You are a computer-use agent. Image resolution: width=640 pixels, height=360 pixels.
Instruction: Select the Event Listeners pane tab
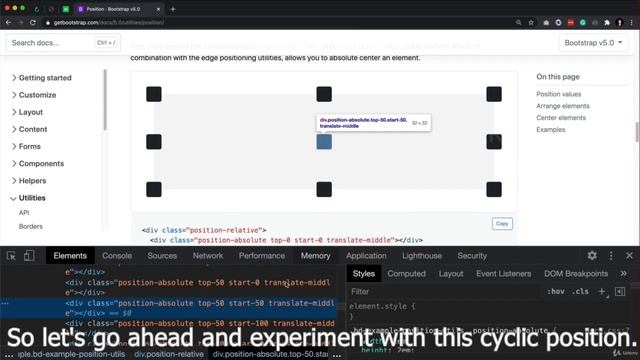click(503, 273)
